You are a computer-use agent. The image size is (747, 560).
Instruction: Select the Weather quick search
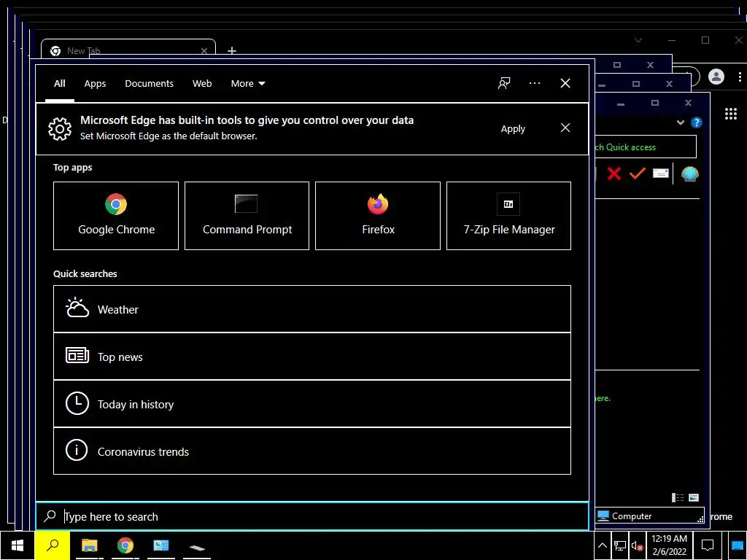[x=312, y=309]
